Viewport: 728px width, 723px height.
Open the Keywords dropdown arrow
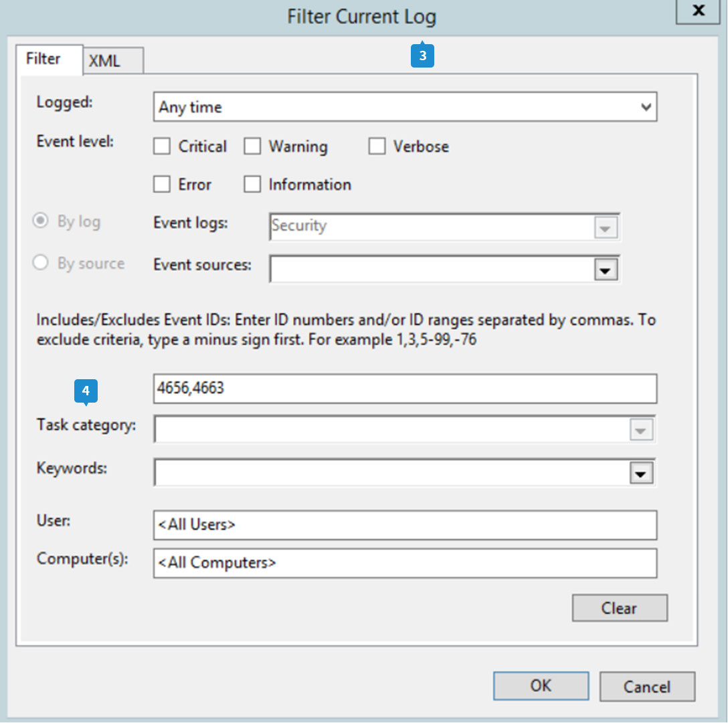coord(641,474)
